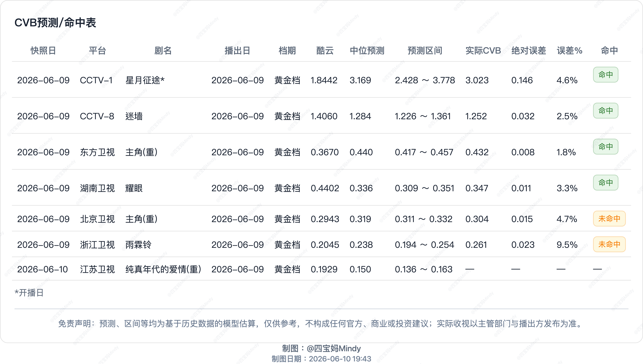The height and width of the screenshot is (364, 643).
Task: Click the 误差% column header
Action: point(569,51)
